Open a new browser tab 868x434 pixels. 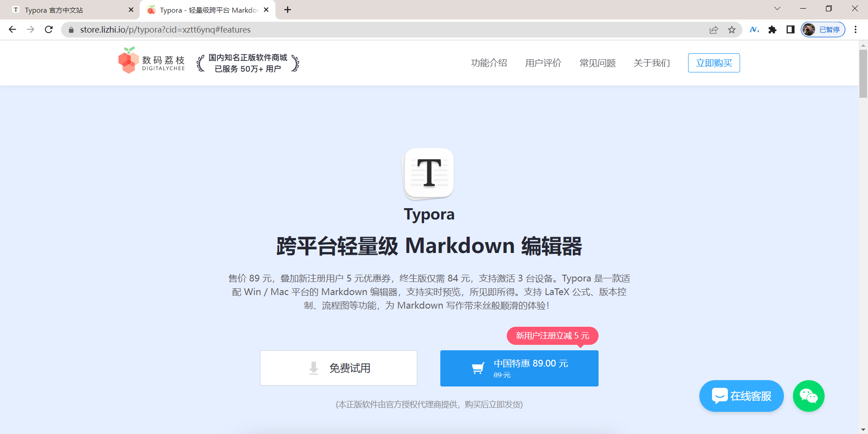pos(288,10)
